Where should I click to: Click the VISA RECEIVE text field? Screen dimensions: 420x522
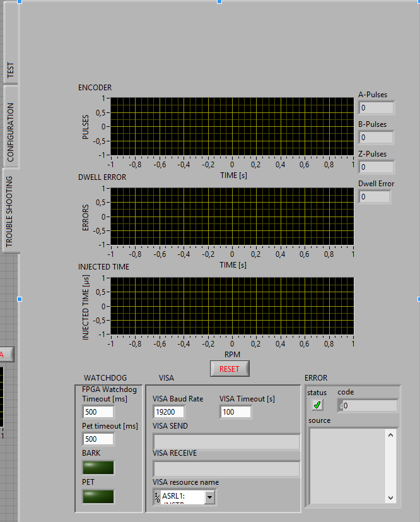click(x=226, y=468)
